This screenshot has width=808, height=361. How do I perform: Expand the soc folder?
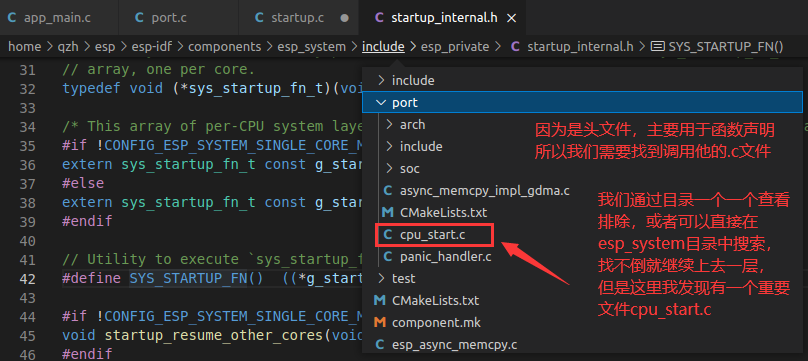410,168
